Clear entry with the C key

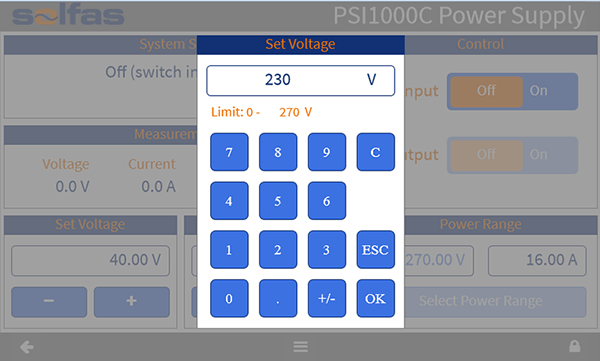click(x=375, y=152)
